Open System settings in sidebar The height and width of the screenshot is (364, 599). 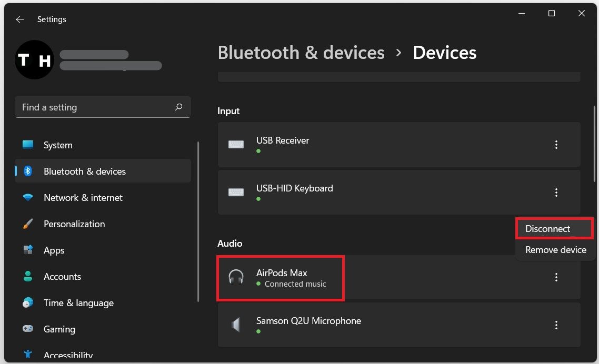(58, 145)
